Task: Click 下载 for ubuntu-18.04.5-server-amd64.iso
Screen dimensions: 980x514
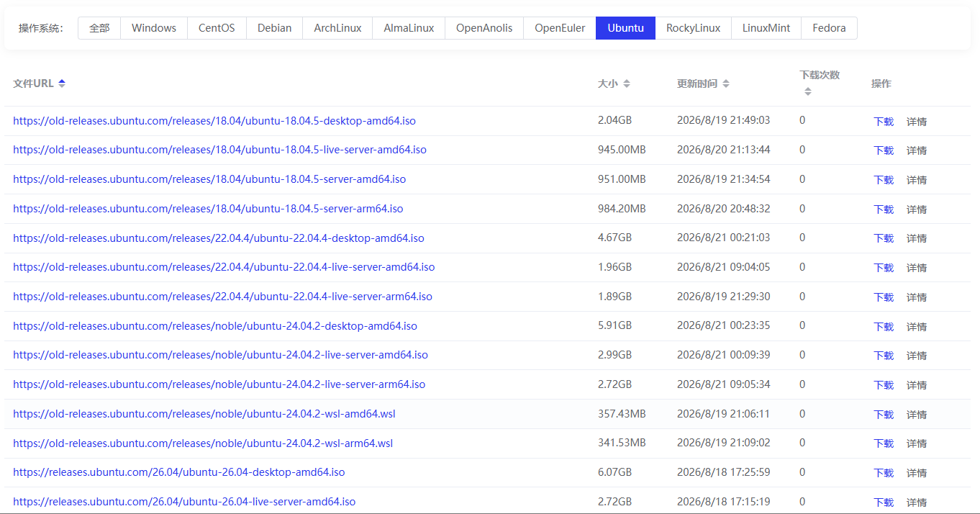Action: [884, 180]
